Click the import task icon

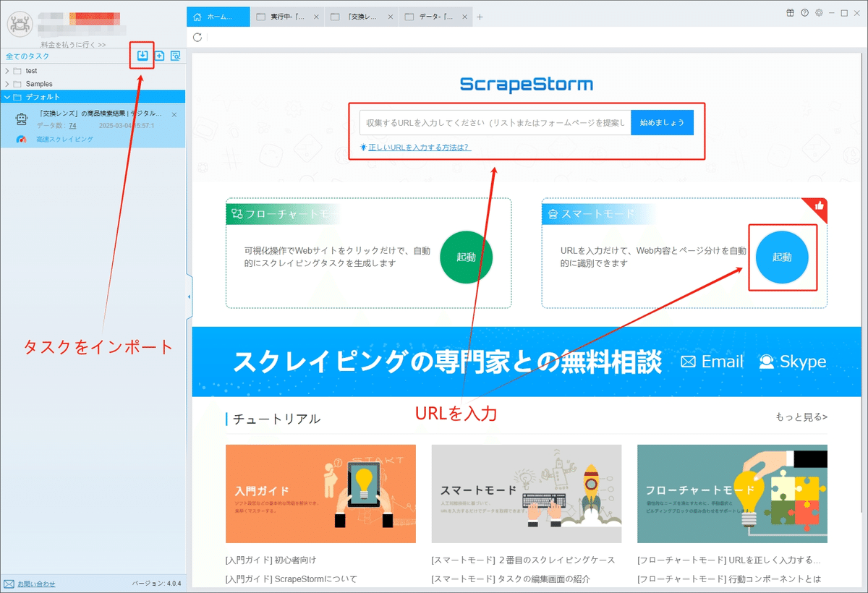click(142, 56)
